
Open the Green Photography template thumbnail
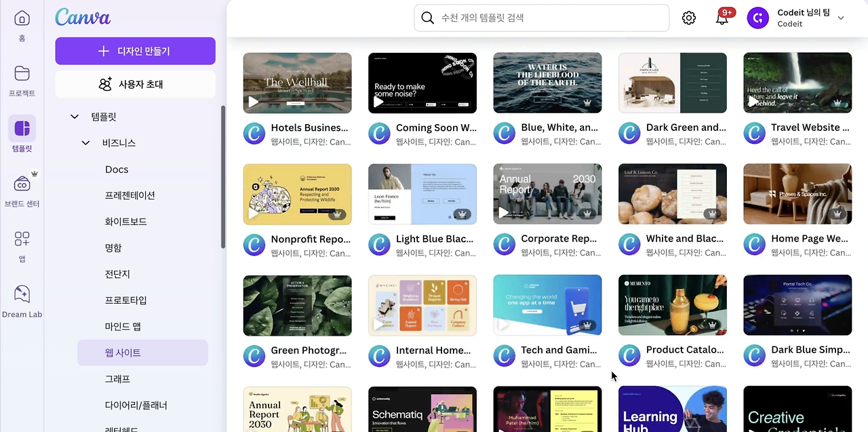pos(297,305)
